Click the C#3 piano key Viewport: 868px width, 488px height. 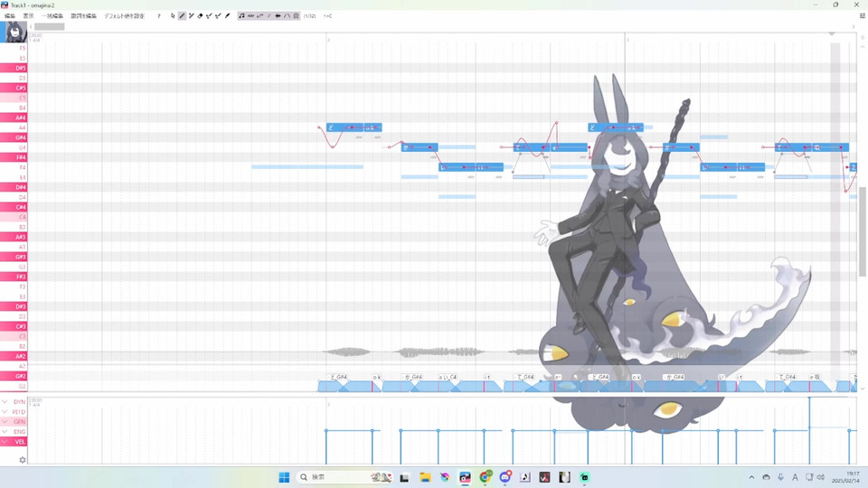[x=14, y=326]
